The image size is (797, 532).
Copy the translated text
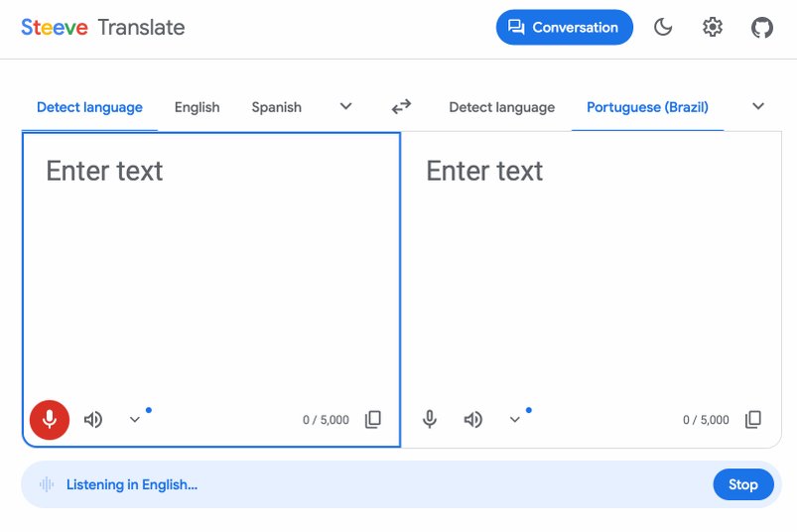pos(753,419)
